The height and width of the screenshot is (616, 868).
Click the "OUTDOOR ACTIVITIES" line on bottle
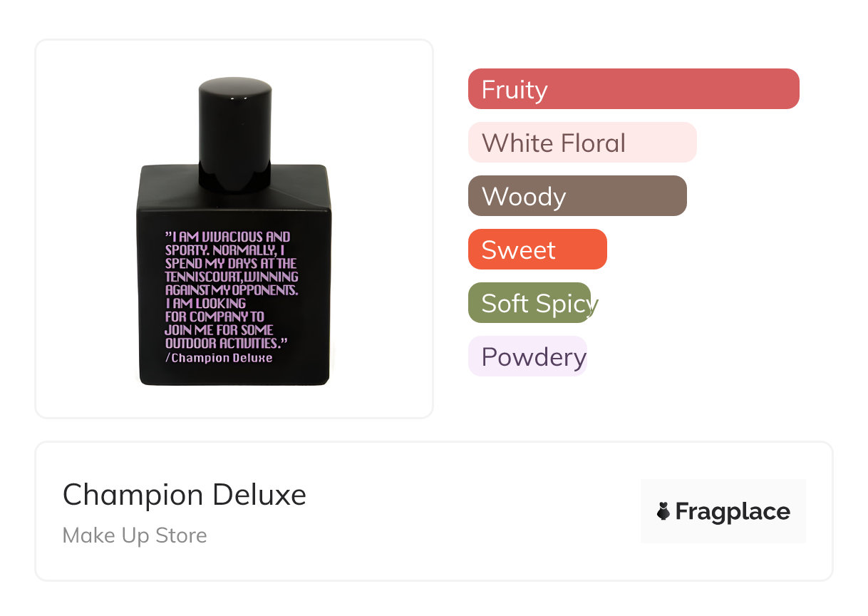coord(226,344)
